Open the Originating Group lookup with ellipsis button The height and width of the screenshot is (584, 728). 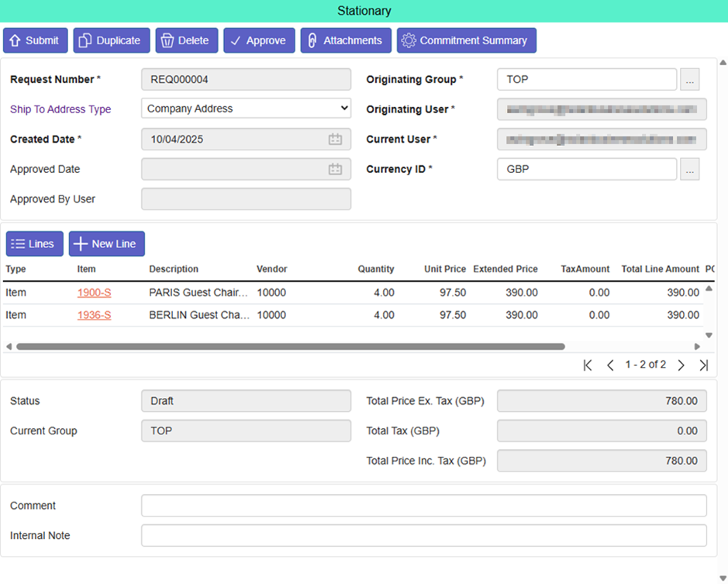[x=689, y=79]
